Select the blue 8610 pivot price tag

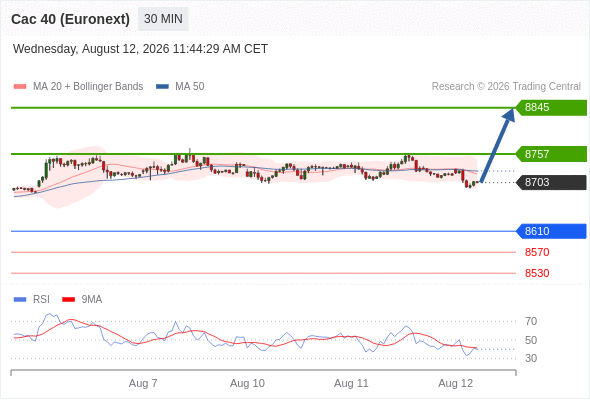(x=551, y=231)
